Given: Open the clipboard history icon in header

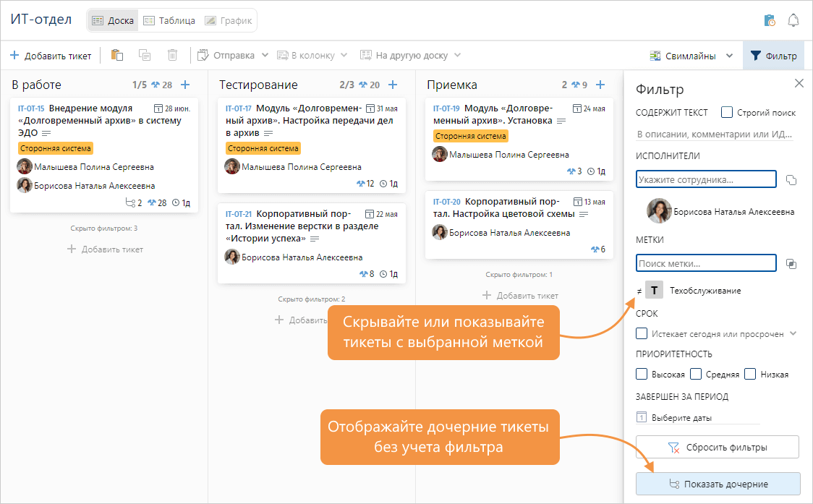Looking at the screenshot, I should 770,20.
